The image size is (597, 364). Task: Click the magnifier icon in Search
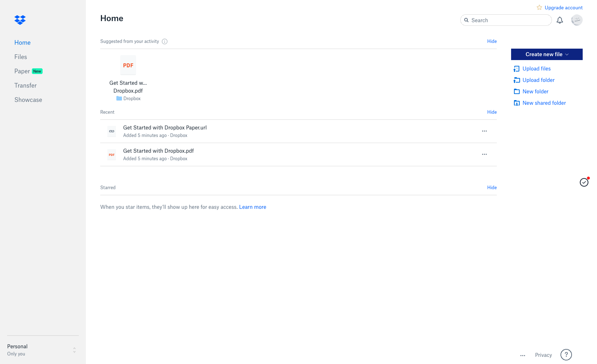tap(466, 20)
